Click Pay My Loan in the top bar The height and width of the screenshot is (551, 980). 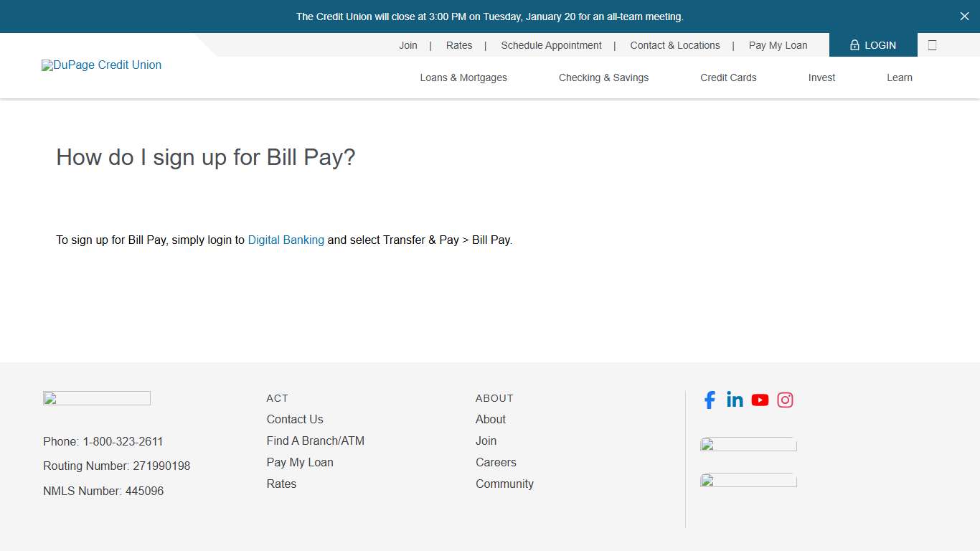[778, 44]
